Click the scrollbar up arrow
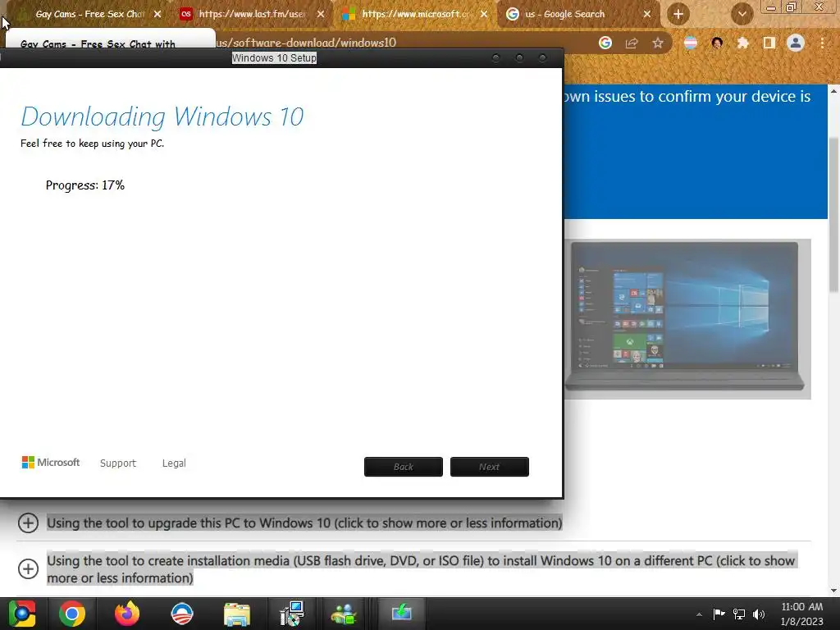The height and width of the screenshot is (630, 840). [833, 92]
